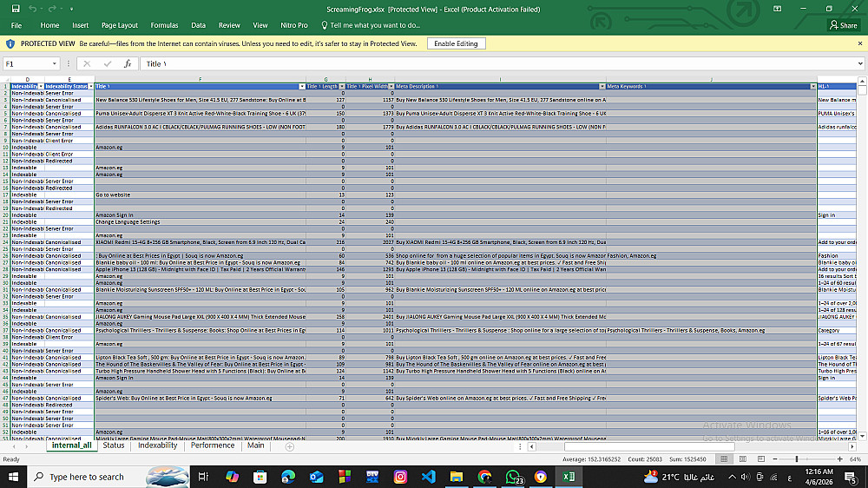The image size is (868, 488).
Task: Select the internal_all sheet tab
Action: click(72, 445)
